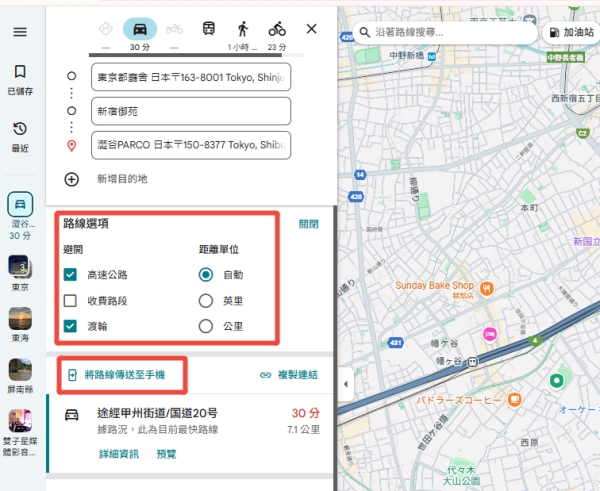Click the 新宿御苑 waypoint input field
Image resolution: width=600 pixels, height=491 pixels.
point(190,111)
